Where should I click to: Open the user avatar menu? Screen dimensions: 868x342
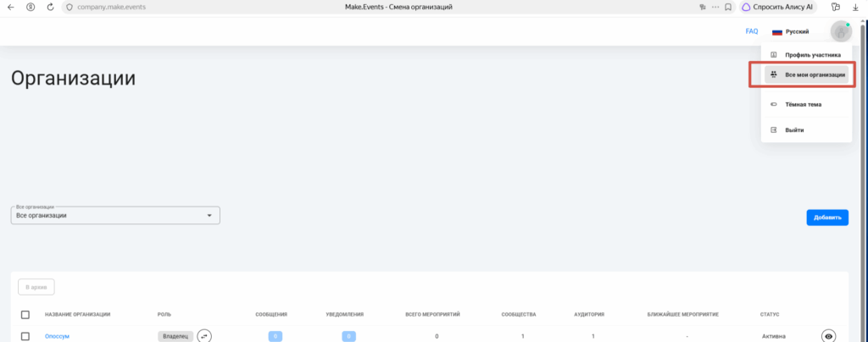point(841,31)
